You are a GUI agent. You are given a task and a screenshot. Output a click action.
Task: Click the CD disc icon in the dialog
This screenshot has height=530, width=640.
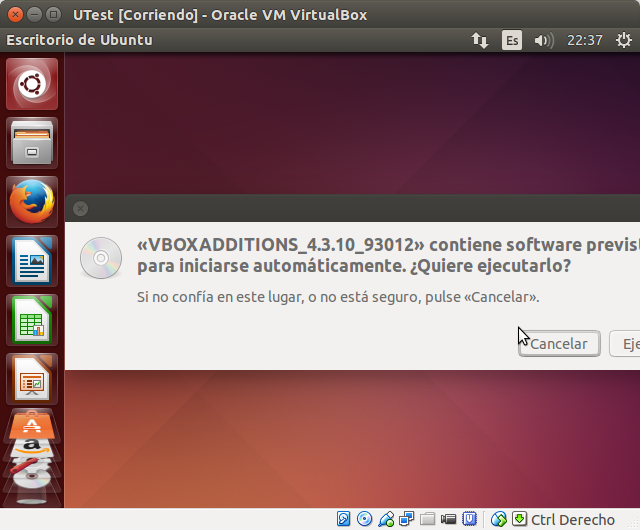tap(101, 258)
